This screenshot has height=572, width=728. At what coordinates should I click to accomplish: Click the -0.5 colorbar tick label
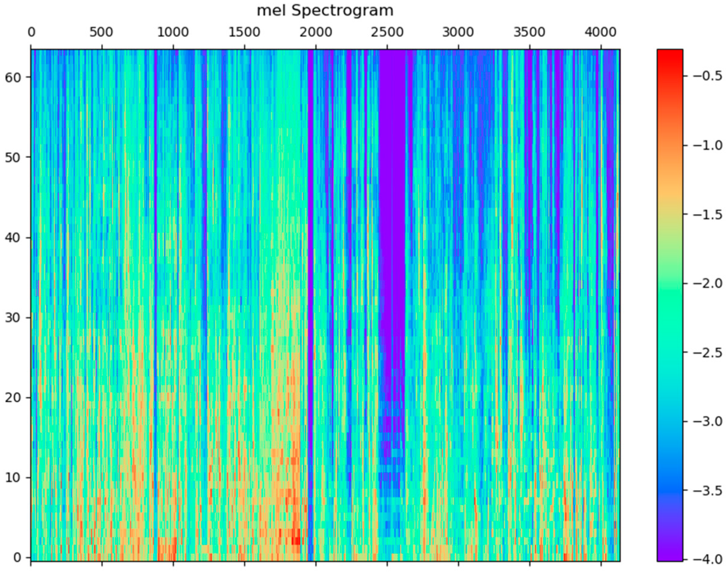[707, 76]
